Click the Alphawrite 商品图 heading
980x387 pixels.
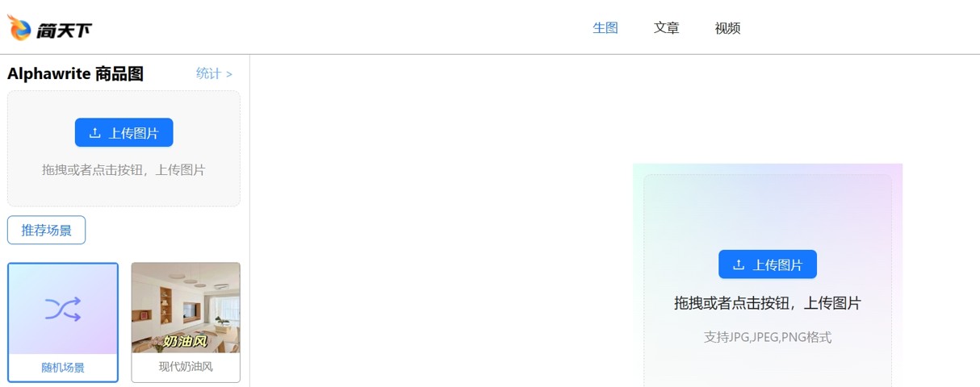(x=75, y=74)
